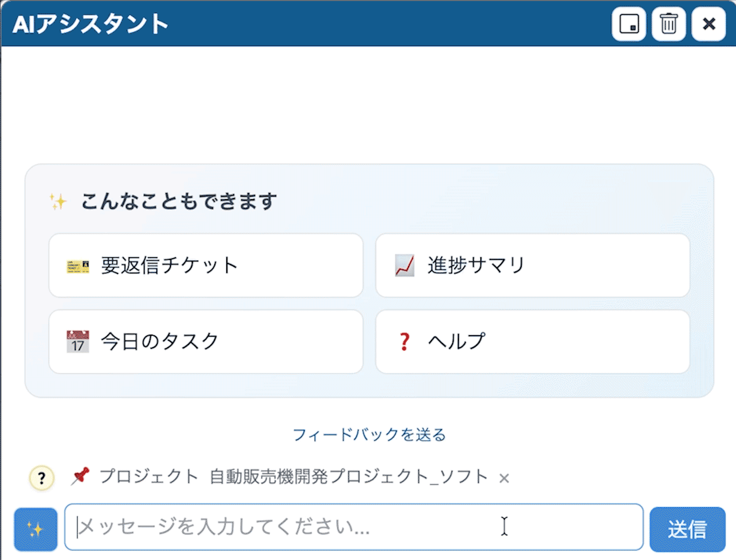This screenshot has width=736, height=560.
Task: Open the フィードバックを送る link
Action: [369, 435]
